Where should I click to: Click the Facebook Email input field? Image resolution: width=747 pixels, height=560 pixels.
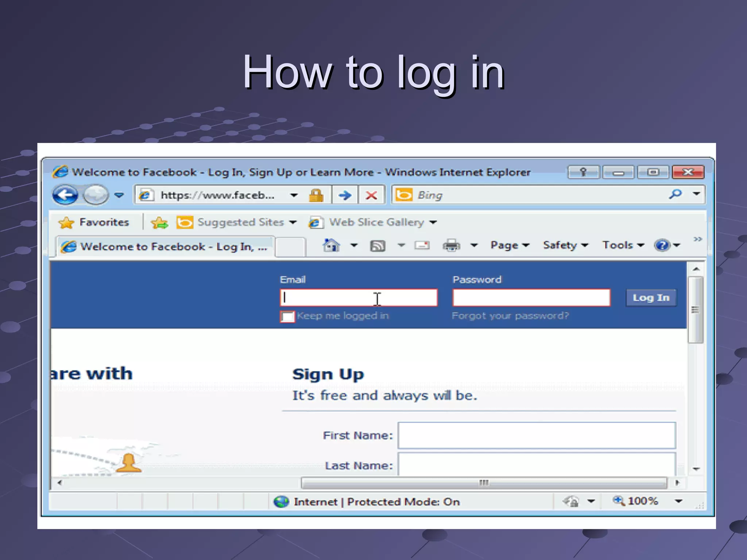[x=359, y=297]
